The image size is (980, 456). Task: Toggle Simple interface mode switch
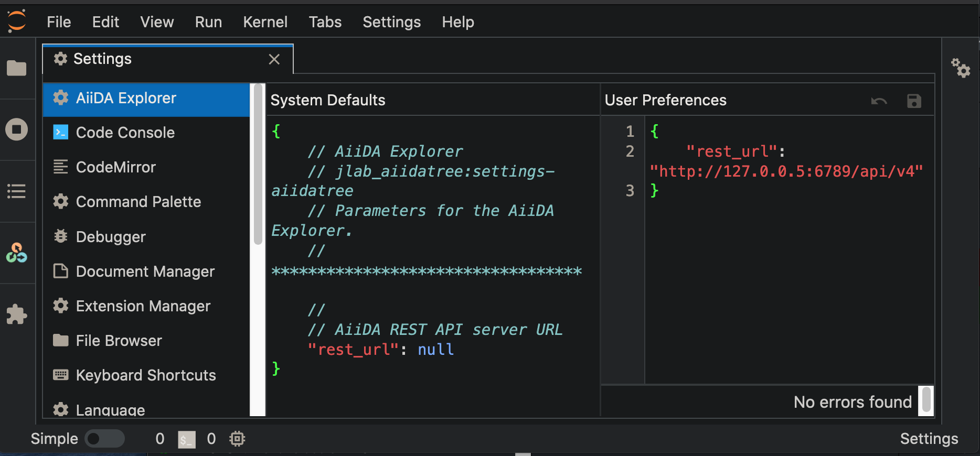click(104, 439)
